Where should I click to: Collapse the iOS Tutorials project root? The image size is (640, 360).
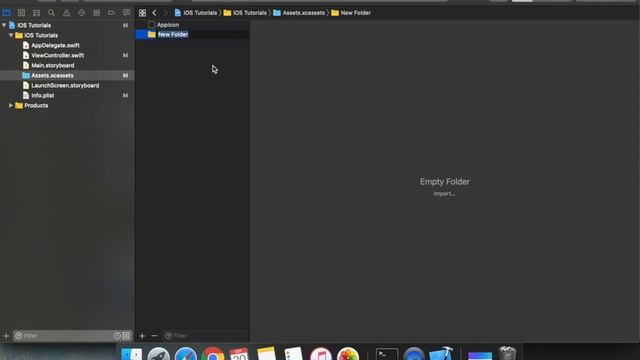tap(4, 25)
